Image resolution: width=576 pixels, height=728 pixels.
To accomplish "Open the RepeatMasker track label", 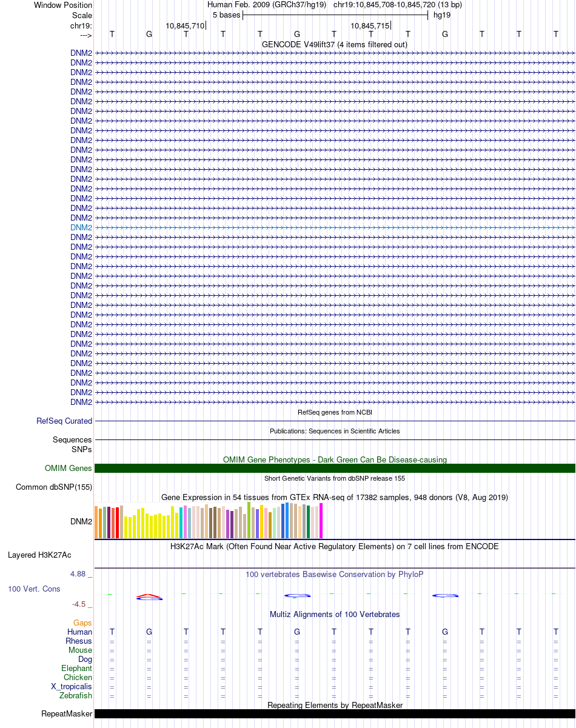I will 67,714.
